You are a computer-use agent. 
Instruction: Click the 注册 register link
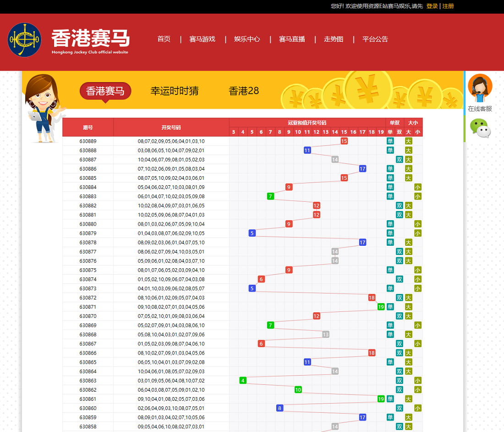448,6
